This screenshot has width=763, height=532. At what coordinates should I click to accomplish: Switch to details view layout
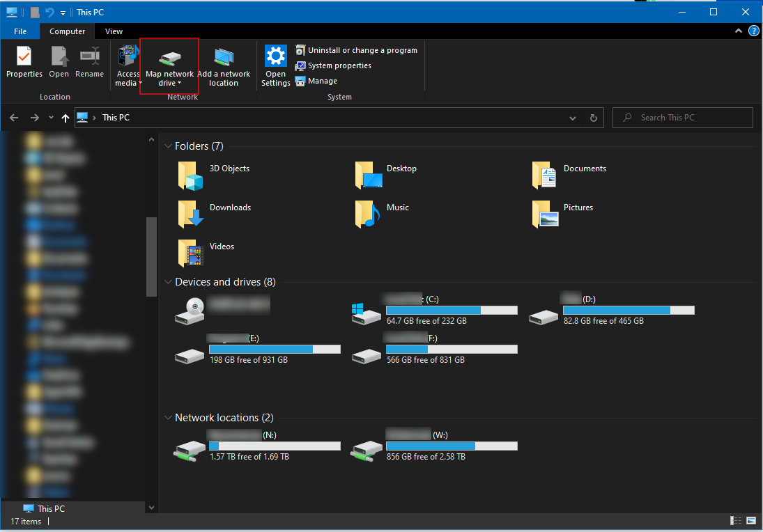click(736, 521)
